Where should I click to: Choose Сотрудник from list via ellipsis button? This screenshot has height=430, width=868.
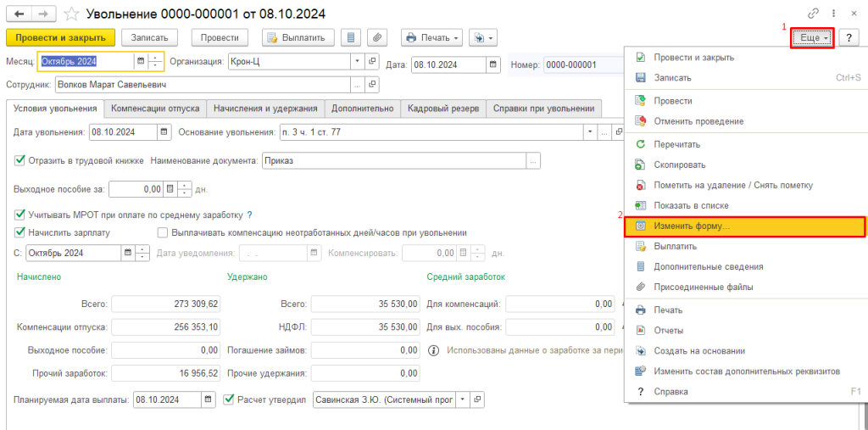tap(358, 85)
